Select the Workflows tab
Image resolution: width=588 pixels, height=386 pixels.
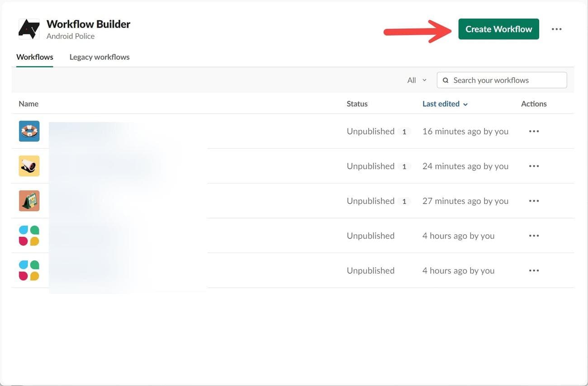coord(35,57)
